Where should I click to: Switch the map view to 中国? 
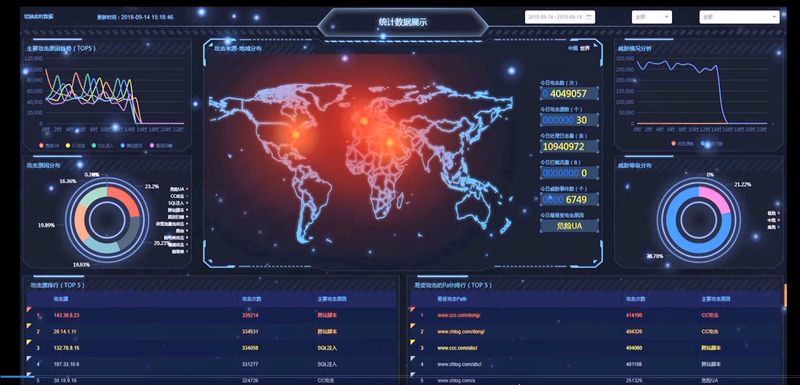tap(573, 48)
